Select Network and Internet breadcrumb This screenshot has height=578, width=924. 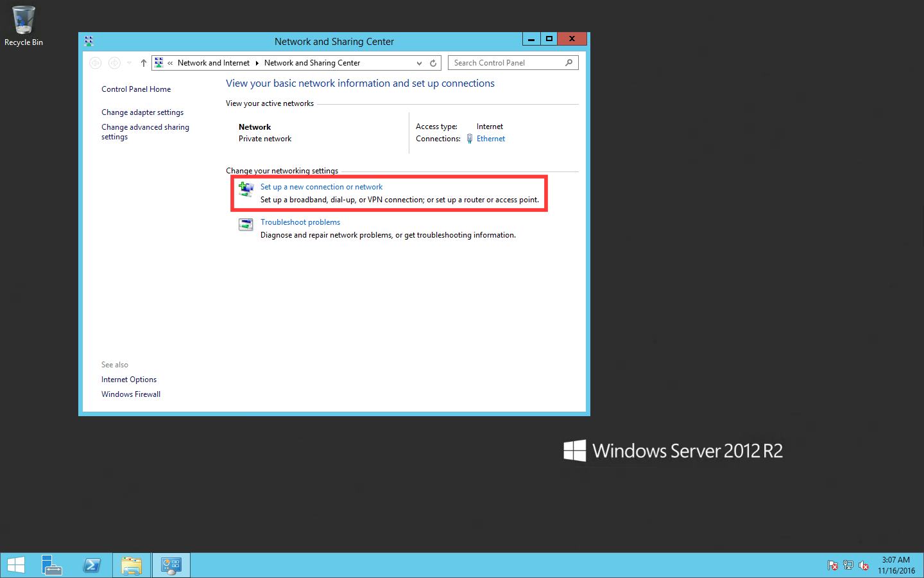(x=214, y=63)
